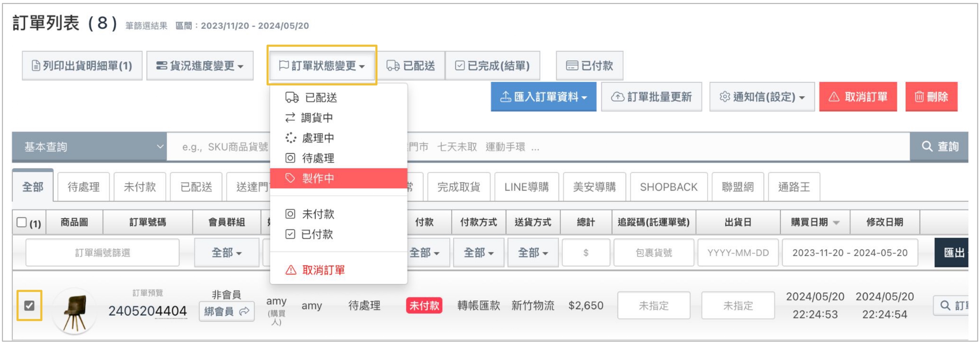Open the 匯入訂單資料 dropdown

pyautogui.click(x=543, y=97)
